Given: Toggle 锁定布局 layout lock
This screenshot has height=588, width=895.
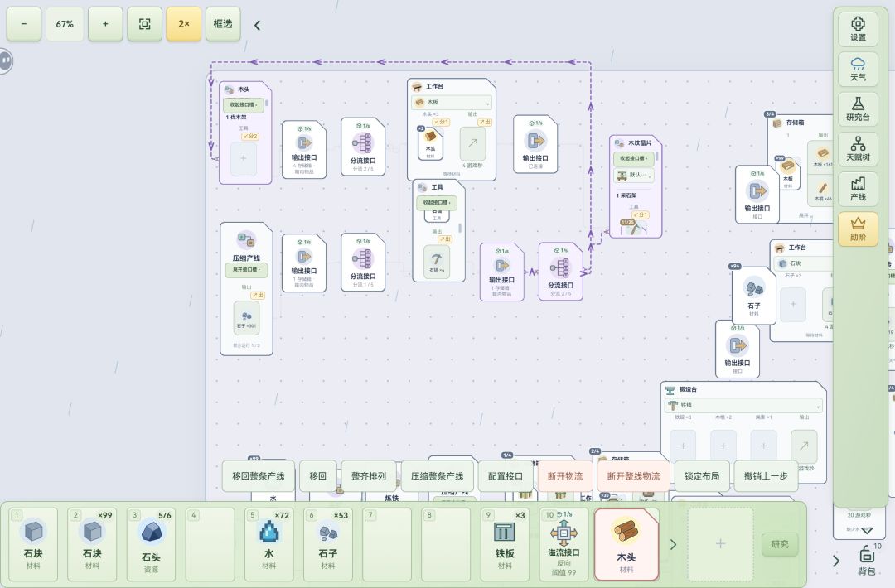Looking at the screenshot, I should [702, 476].
